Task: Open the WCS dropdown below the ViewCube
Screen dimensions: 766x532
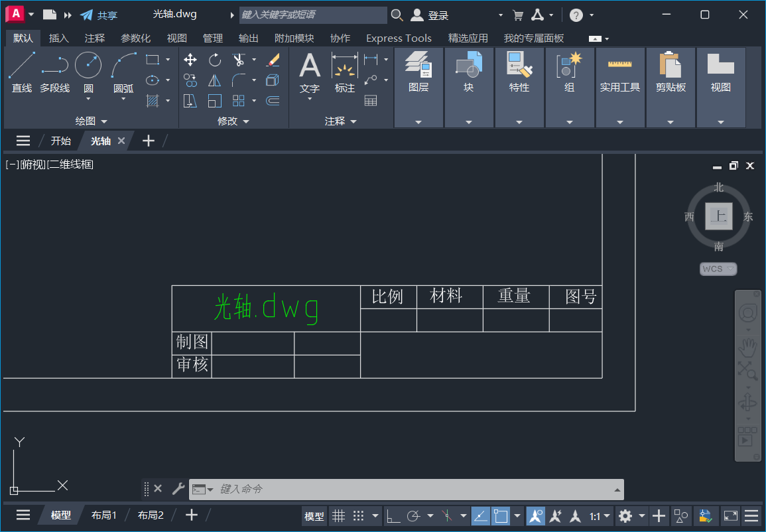Action: point(718,269)
